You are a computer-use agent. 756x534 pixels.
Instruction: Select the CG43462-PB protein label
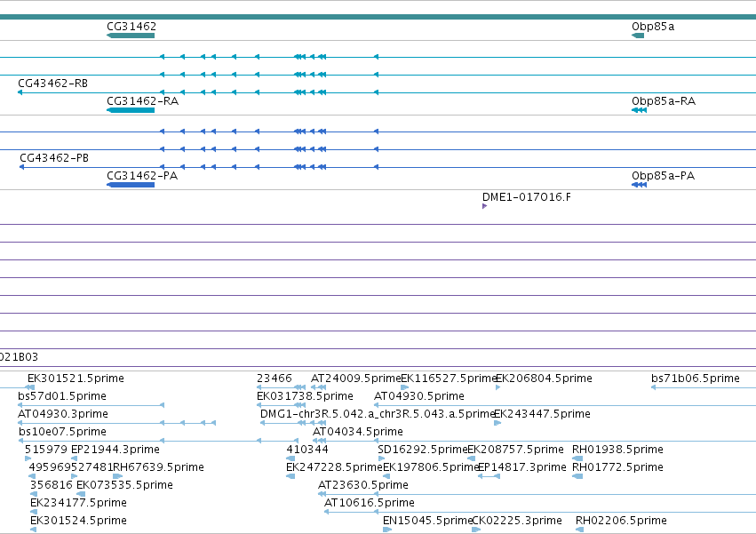tap(54, 158)
